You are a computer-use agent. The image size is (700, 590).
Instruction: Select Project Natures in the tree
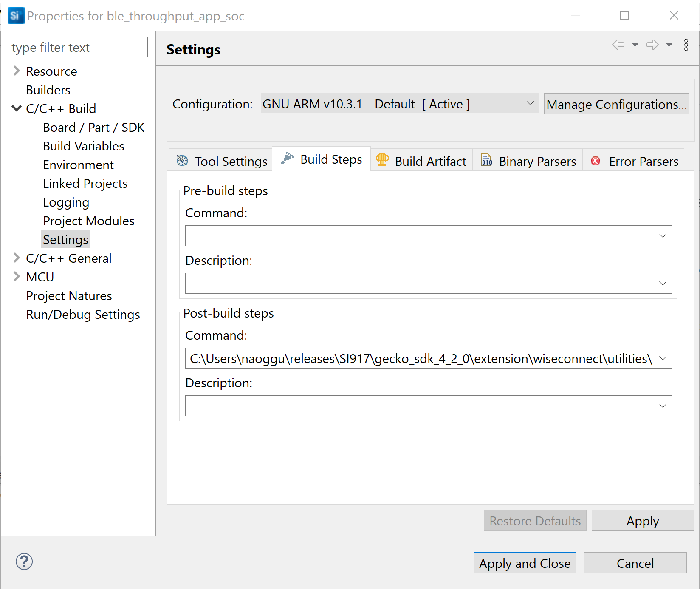69,295
